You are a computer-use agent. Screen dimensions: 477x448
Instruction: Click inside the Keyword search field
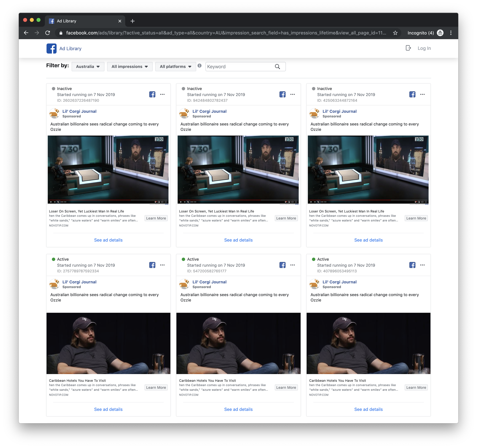point(237,66)
